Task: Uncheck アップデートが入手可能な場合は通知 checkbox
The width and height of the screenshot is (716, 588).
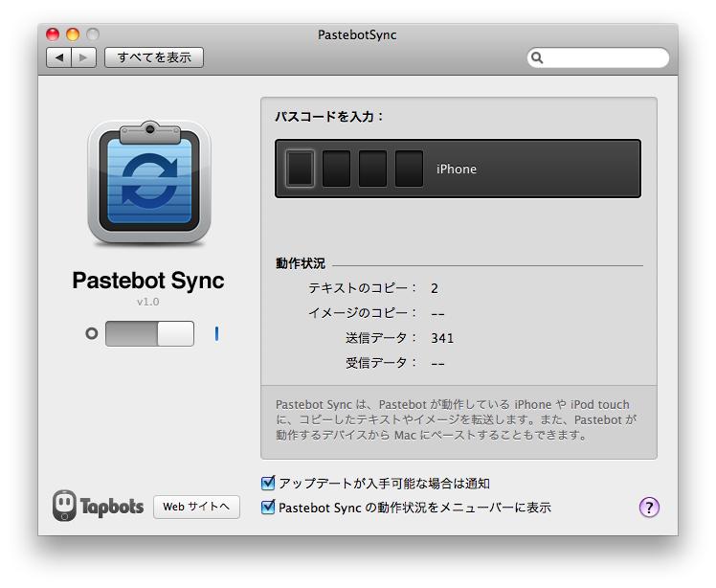Action: (x=268, y=483)
